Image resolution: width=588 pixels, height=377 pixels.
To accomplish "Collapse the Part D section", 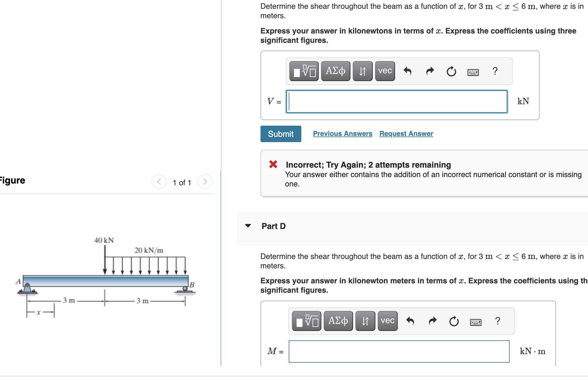I will pyautogui.click(x=248, y=225).
